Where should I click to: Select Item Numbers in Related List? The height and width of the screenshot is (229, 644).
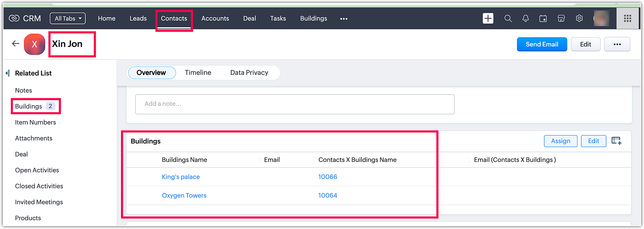pyautogui.click(x=35, y=122)
